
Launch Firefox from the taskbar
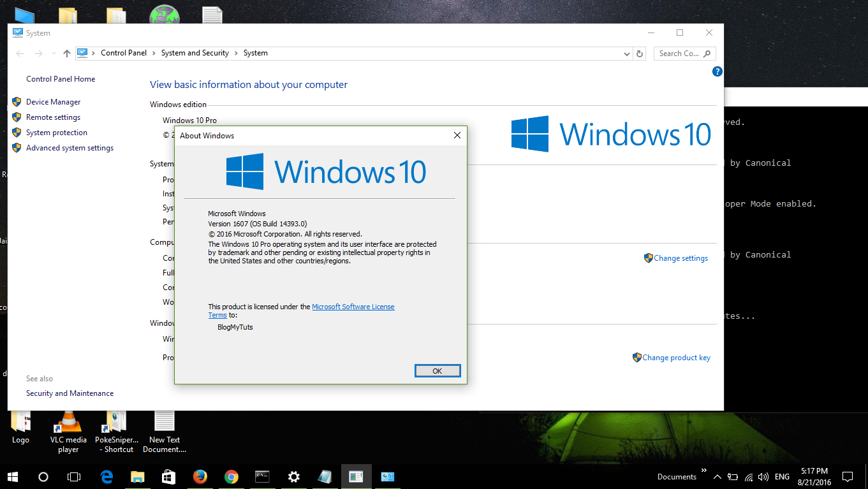[x=200, y=476]
